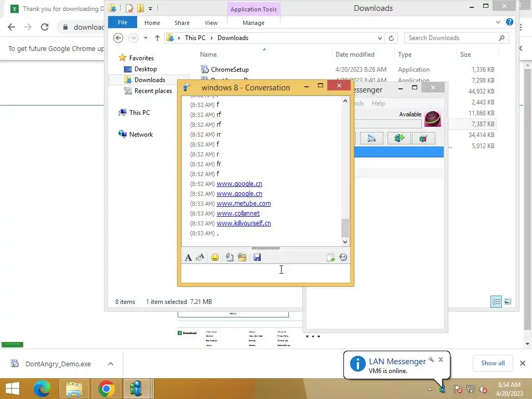
Task: Open font color tool in Conversation toolbar
Action: (x=200, y=258)
